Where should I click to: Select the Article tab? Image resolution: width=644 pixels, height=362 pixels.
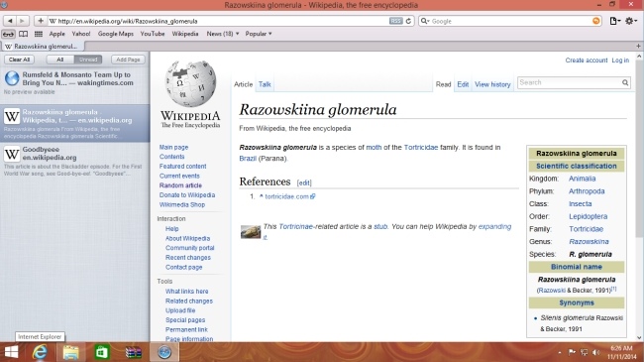243,84
